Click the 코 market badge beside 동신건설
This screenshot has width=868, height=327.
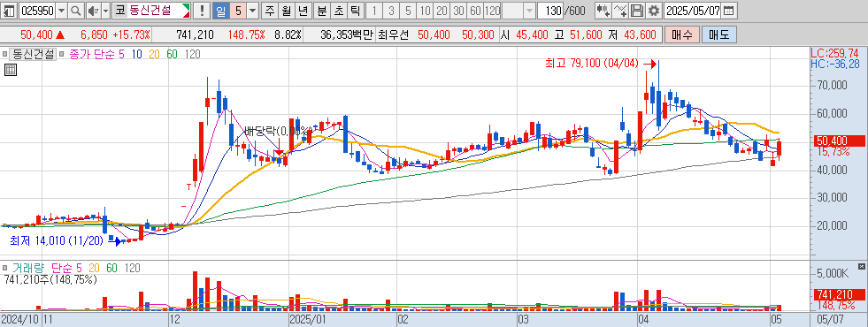pyautogui.click(x=120, y=10)
